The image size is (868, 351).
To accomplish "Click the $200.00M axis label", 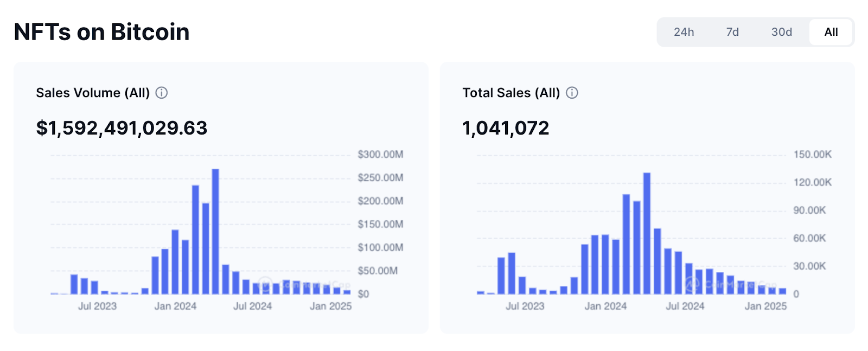I will point(380,201).
